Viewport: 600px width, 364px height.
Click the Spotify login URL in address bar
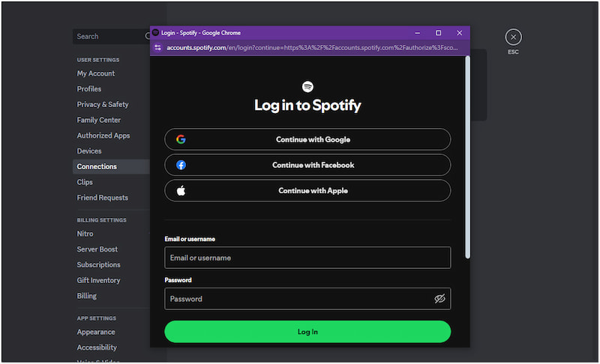click(312, 48)
